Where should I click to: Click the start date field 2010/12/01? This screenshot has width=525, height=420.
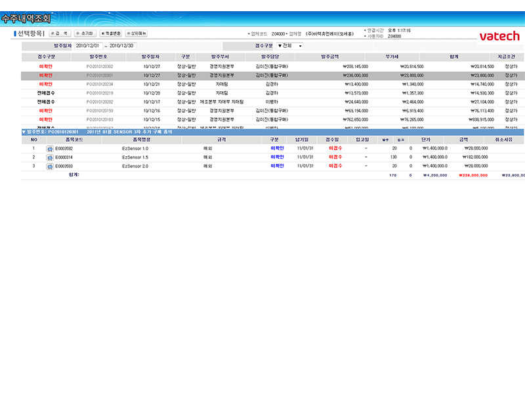point(88,46)
